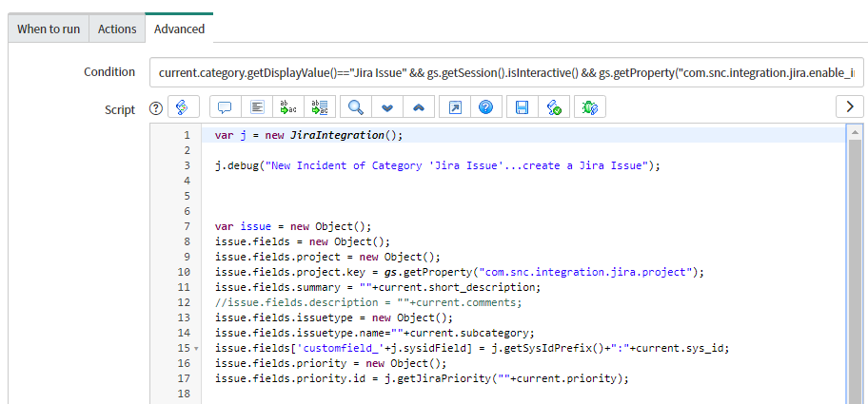Switch to the When to run tab

49,29
